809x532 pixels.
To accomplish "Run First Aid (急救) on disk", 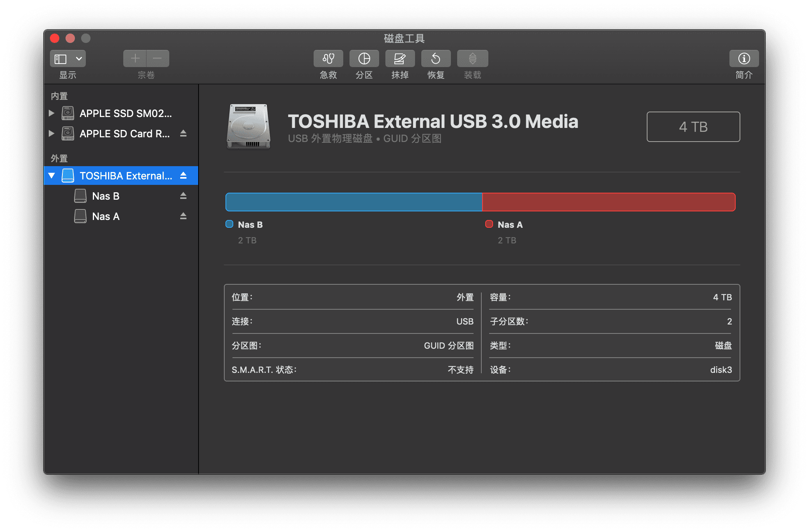I will (x=328, y=59).
